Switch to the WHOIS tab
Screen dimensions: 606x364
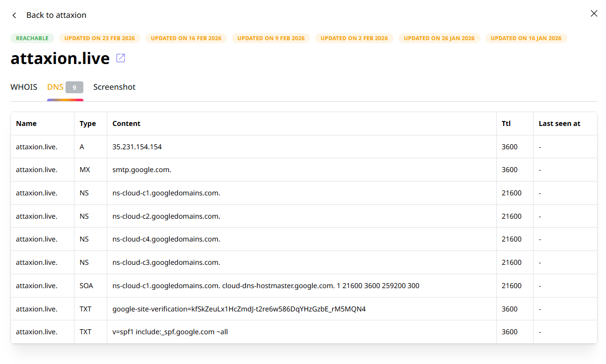tap(23, 87)
